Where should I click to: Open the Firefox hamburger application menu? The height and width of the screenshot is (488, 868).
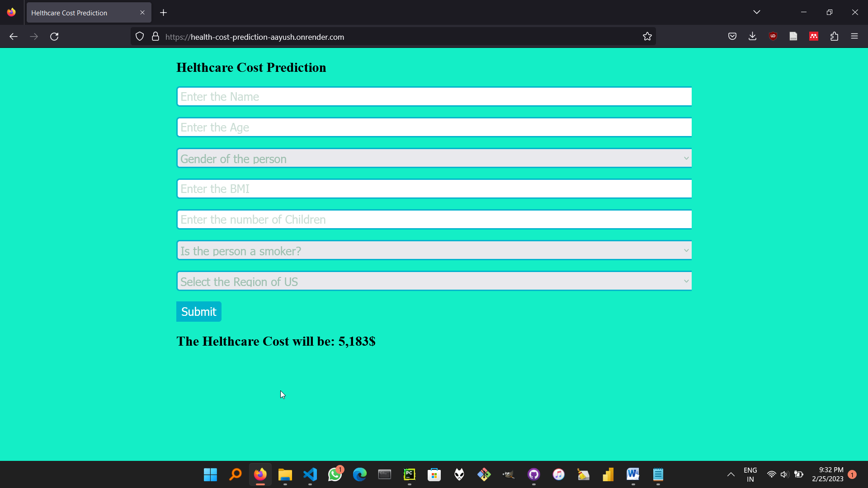tap(854, 37)
